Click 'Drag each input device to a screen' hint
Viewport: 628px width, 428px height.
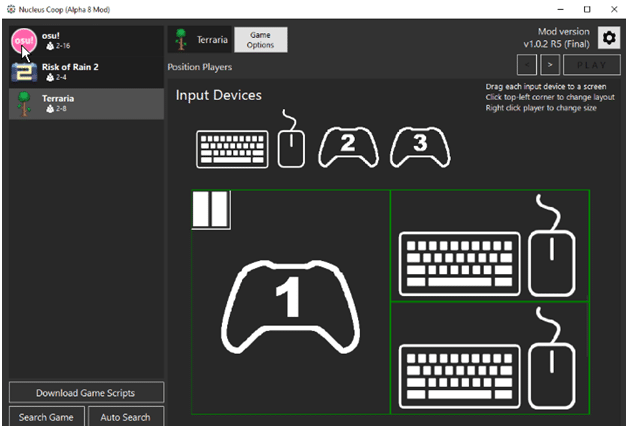546,86
